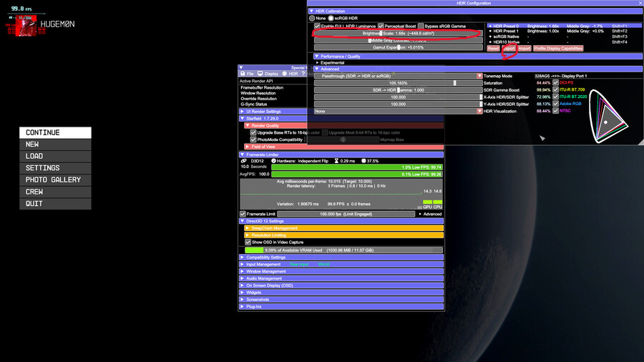Toggle the DCI-P3 gamut checkbox
Image resolution: width=644 pixels, height=362 pixels.
556,82
